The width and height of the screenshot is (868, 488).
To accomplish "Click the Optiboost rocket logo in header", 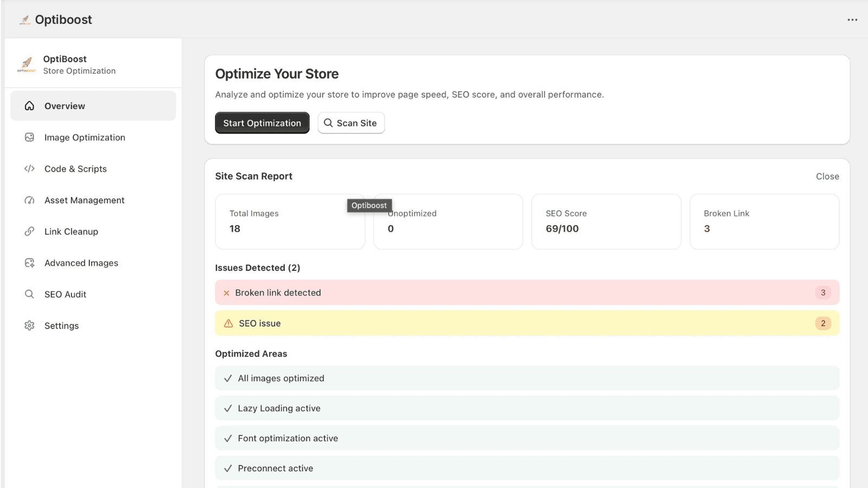I will [25, 20].
